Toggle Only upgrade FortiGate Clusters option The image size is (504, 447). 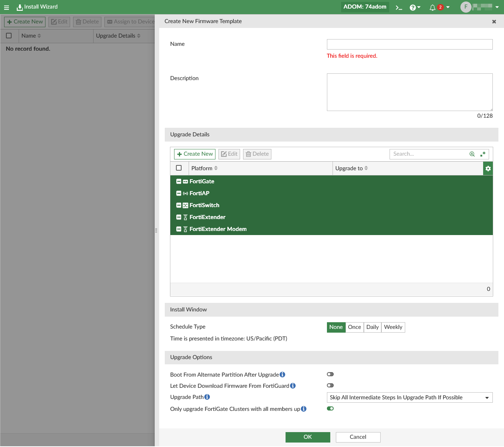pyautogui.click(x=330, y=409)
